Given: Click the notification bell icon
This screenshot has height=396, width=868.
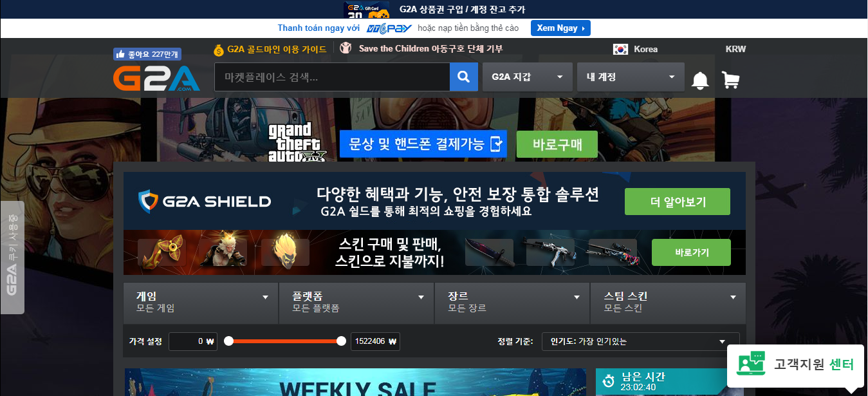Looking at the screenshot, I should click(x=700, y=80).
